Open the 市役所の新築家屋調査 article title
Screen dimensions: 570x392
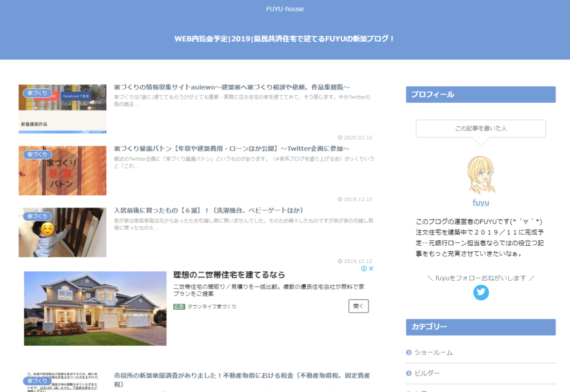[x=242, y=380]
